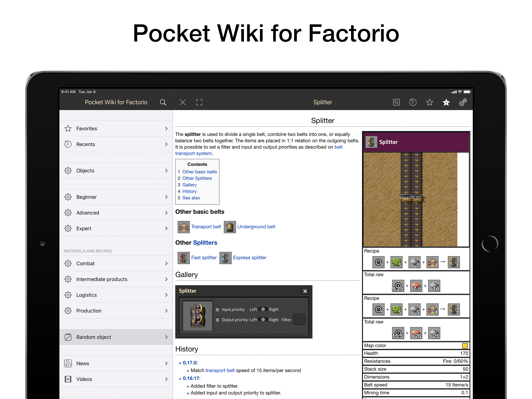
Task: Click the Underground belt item icon
Action: coord(230,227)
